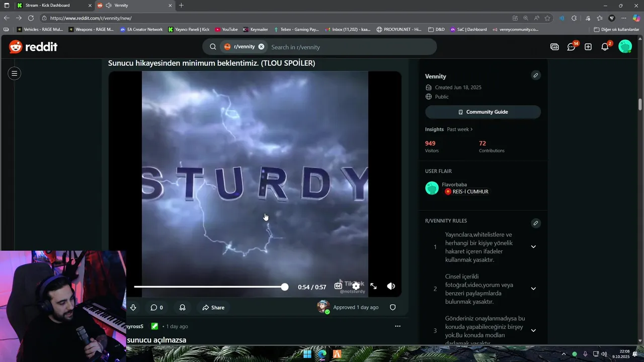This screenshot has width=644, height=362.
Task: Open Reddit ads AD icon
Action: 554,47
